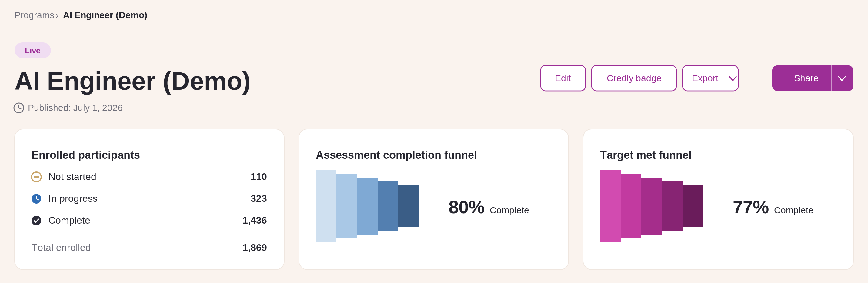Select the darkest blue funnel bar

point(409,206)
